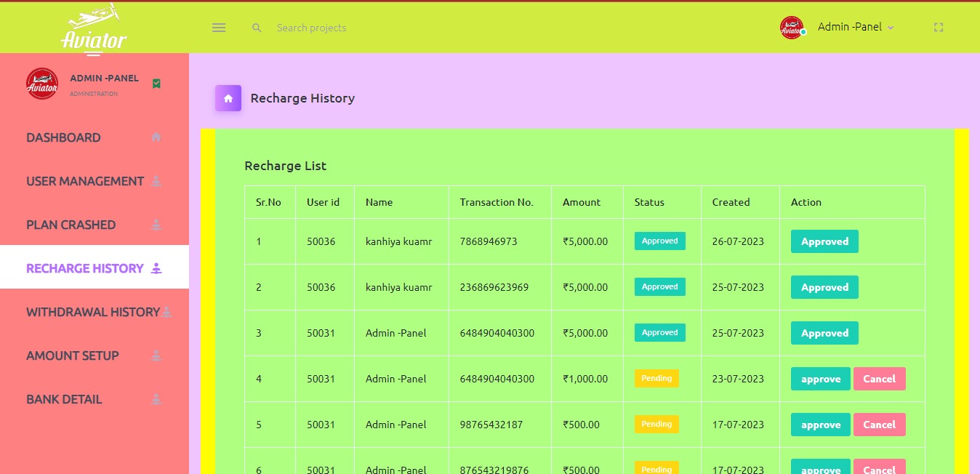The image size is (980, 474).
Task: Click the purple home breadcrumb icon
Action: point(228,98)
